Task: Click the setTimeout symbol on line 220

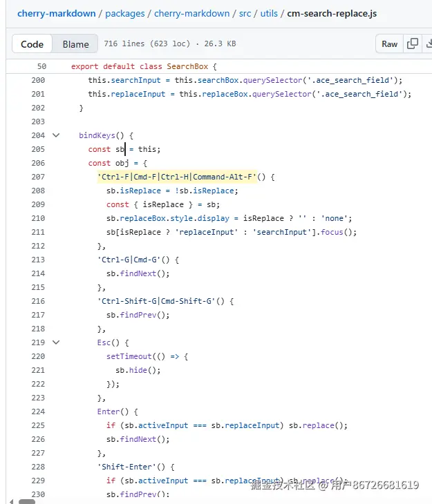Action: [x=129, y=356]
